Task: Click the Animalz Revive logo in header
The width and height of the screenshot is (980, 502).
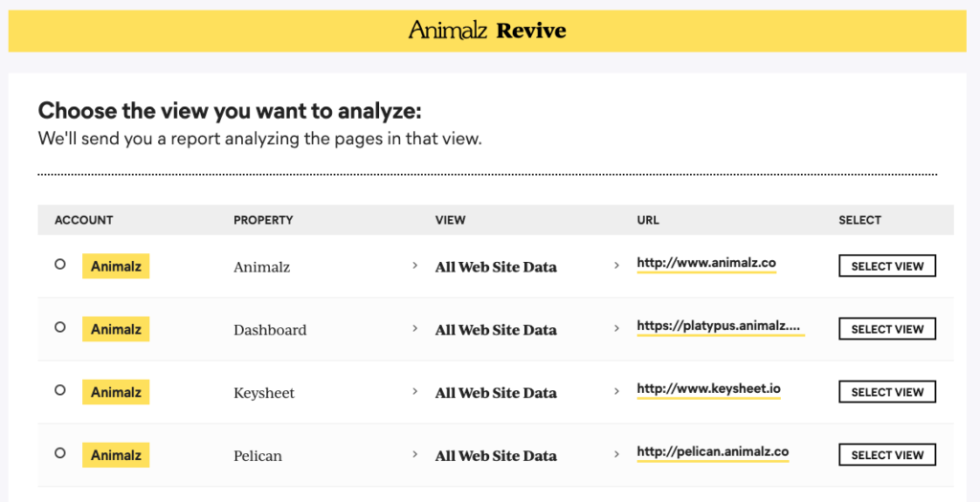Action: (x=487, y=30)
